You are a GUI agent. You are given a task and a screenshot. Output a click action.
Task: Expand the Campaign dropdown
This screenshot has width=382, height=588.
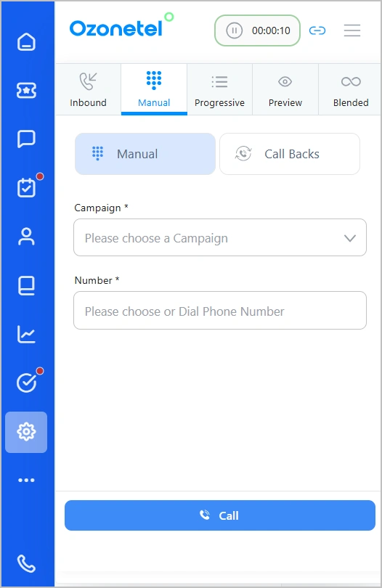coord(220,238)
